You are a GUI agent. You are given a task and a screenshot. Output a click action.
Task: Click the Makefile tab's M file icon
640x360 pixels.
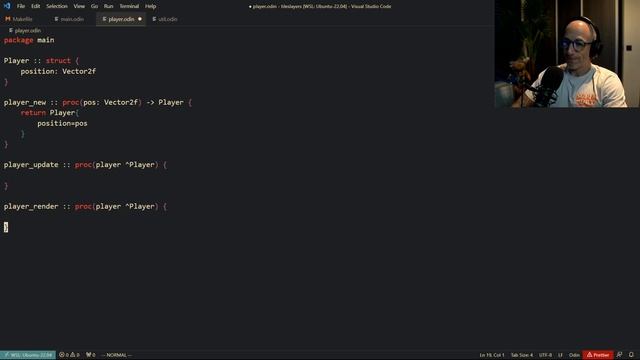coord(8,19)
